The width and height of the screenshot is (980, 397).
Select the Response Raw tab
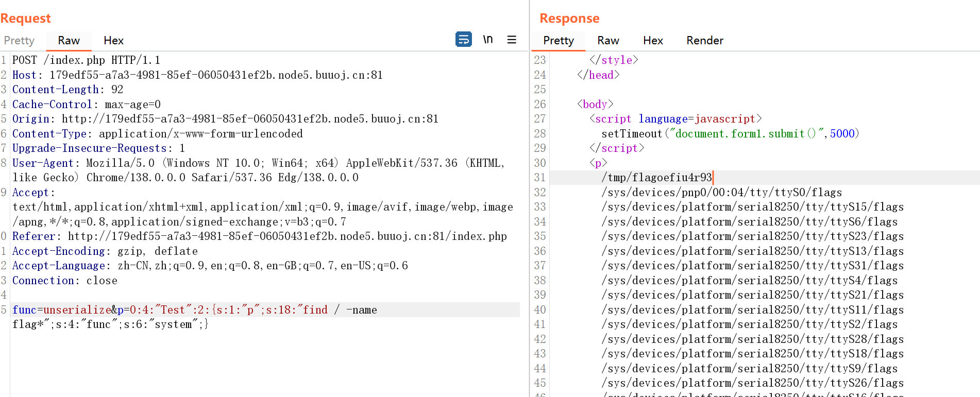(608, 41)
